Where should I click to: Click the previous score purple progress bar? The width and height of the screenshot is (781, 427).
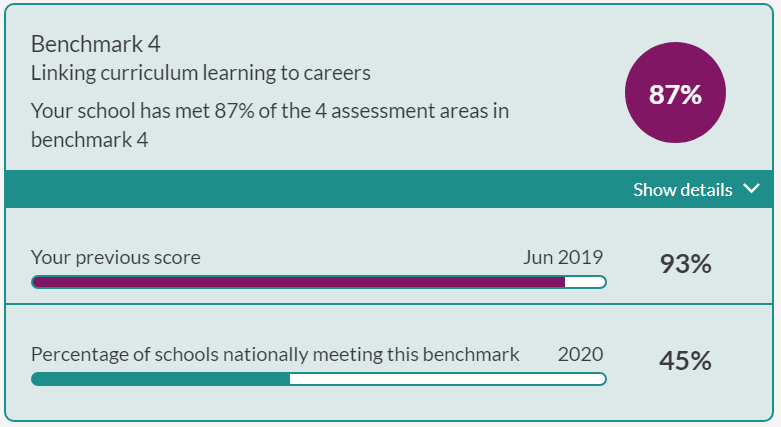[x=319, y=282]
